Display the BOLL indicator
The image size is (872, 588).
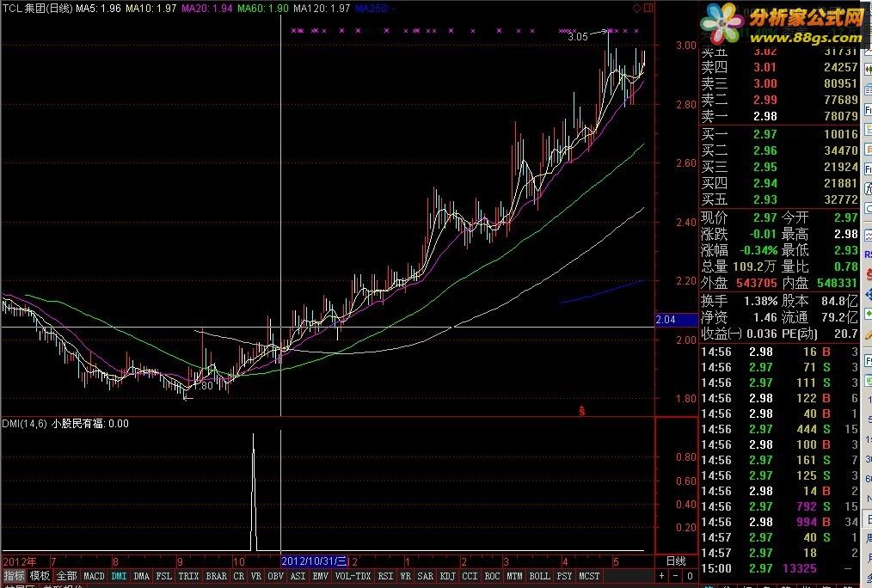pos(539,576)
